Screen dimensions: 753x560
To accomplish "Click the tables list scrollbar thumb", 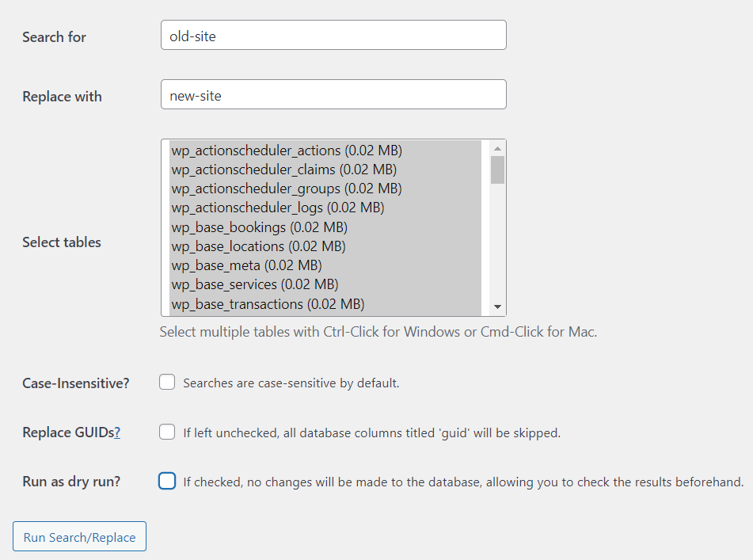I will coord(497,170).
